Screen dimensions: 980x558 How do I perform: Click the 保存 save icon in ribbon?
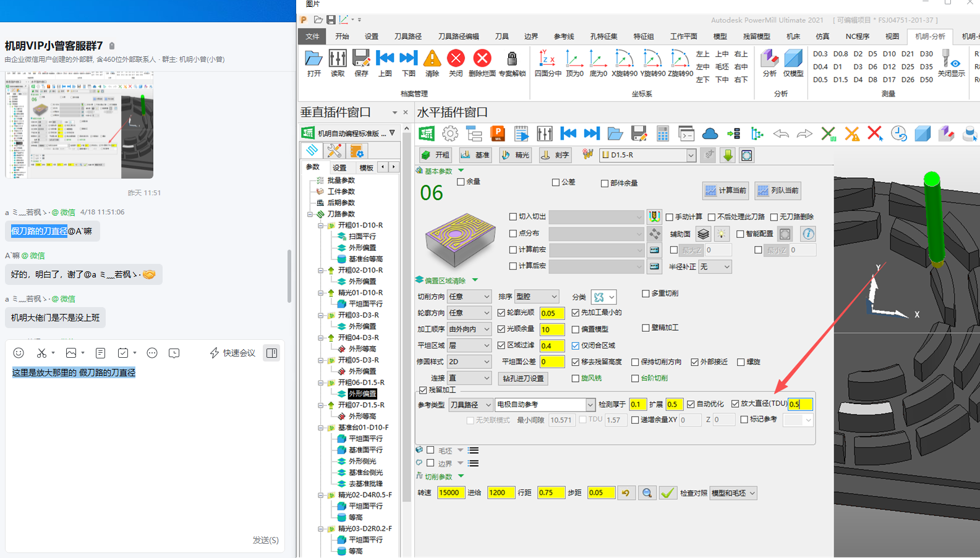(361, 59)
